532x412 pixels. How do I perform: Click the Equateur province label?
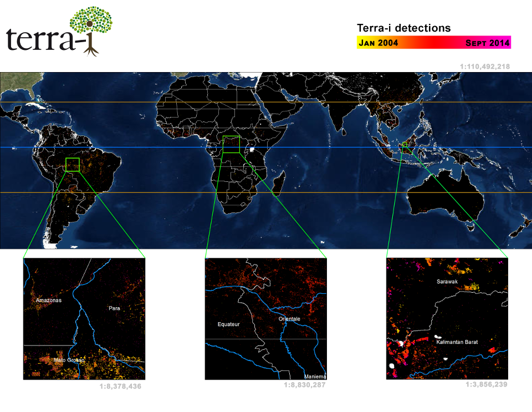228,324
